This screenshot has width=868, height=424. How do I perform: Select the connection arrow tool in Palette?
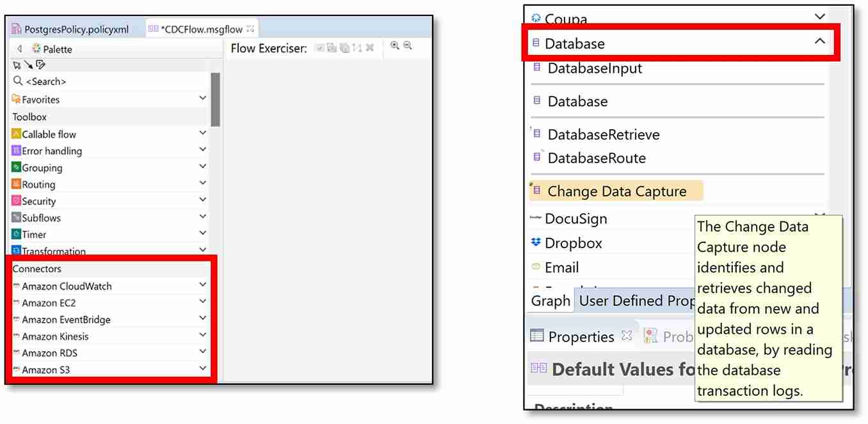click(x=28, y=65)
